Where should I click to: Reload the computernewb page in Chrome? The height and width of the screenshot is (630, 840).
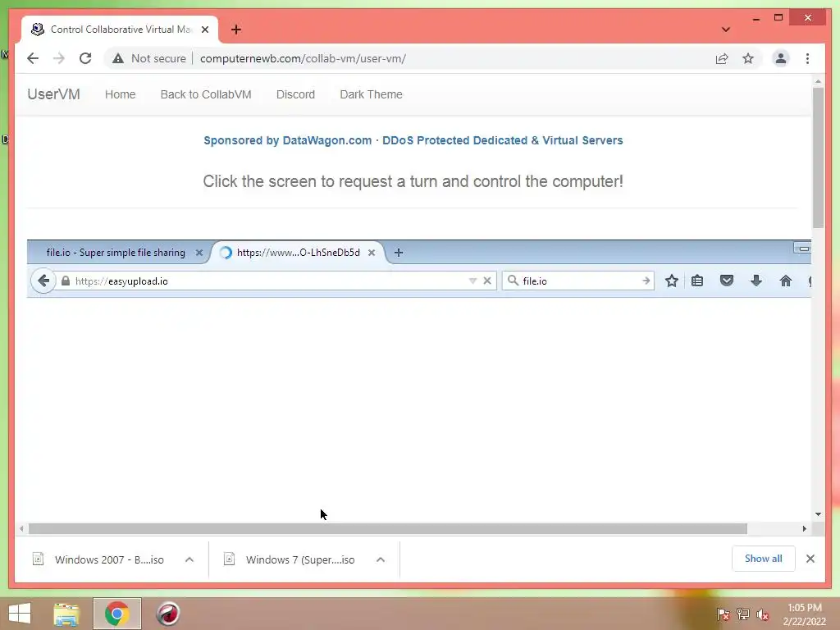pyautogui.click(x=85, y=58)
